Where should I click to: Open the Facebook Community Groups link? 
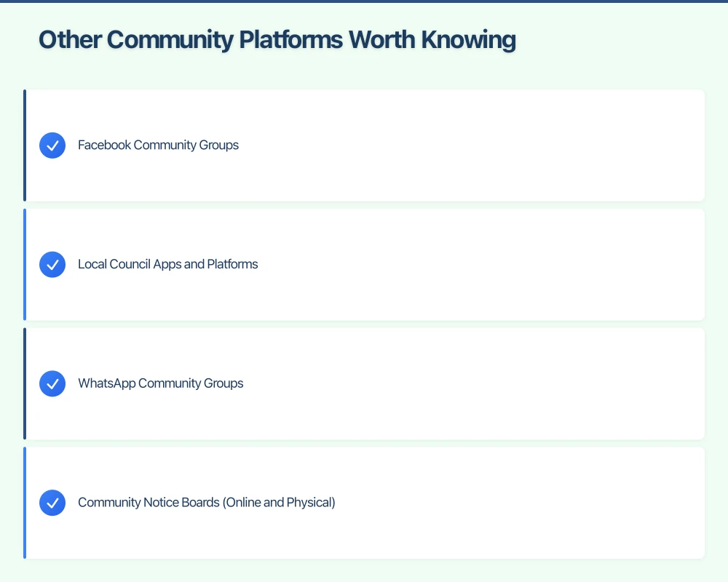[158, 145]
